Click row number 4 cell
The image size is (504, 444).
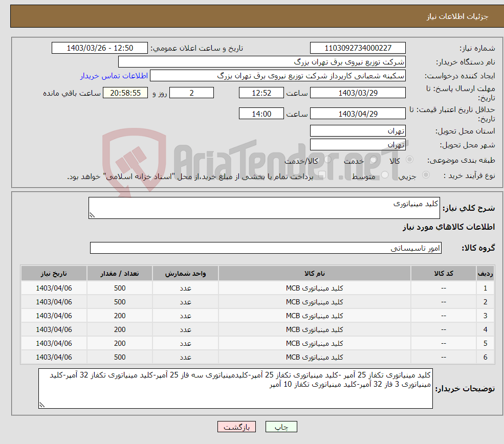point(486,329)
